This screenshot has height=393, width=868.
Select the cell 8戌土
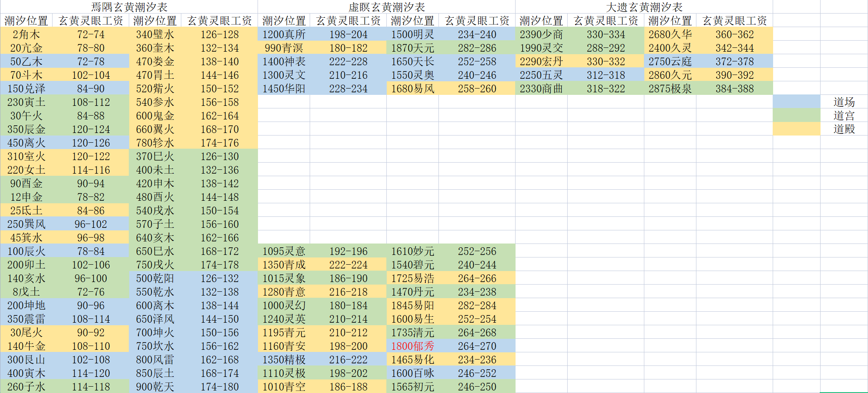[x=26, y=291]
